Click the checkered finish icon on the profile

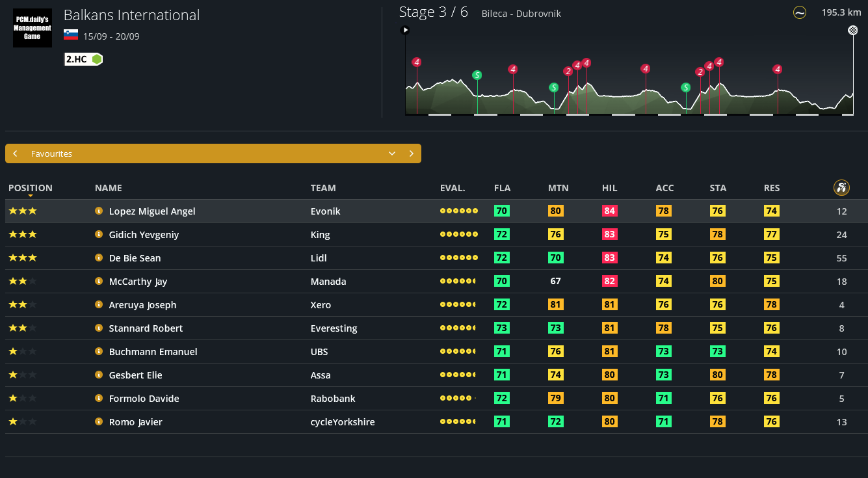point(852,30)
